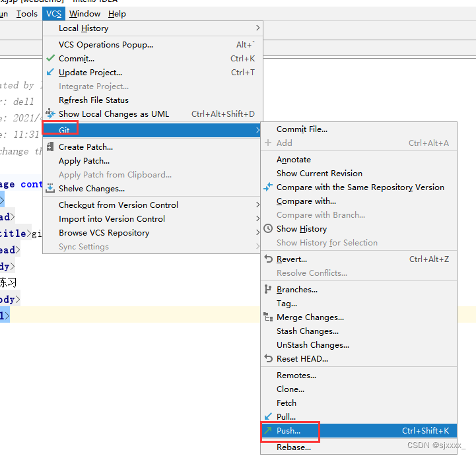Screen dimensions: 476x456
Task: Click the Shelve Changes icon
Action: [x=50, y=188]
